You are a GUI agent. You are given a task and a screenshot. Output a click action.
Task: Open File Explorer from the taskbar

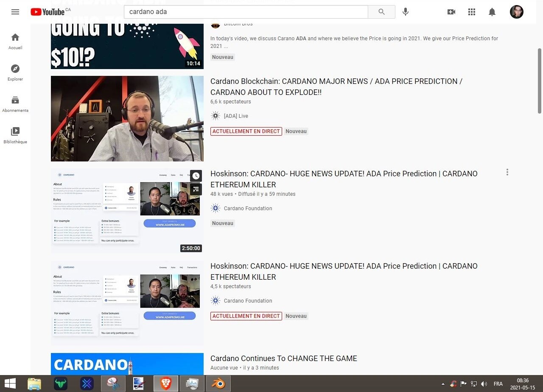(34, 384)
